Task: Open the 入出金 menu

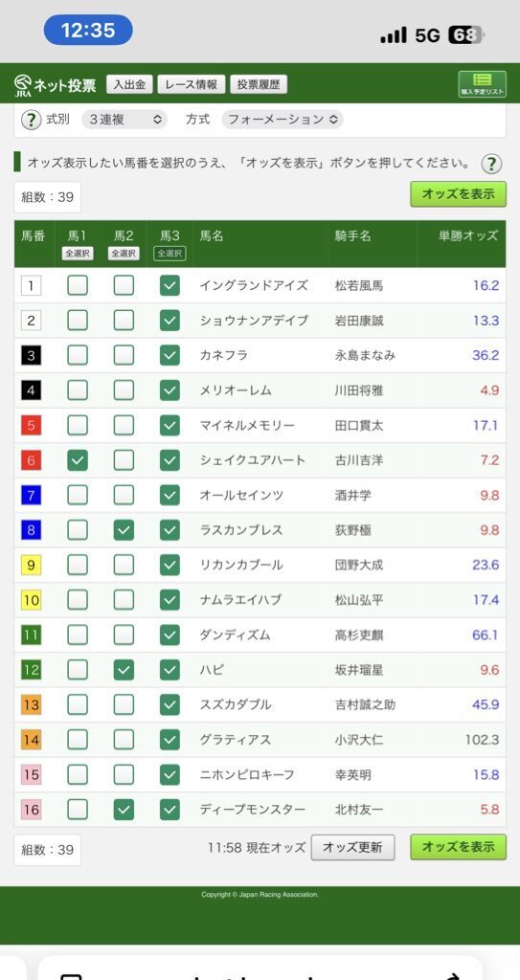Action: [x=129, y=84]
